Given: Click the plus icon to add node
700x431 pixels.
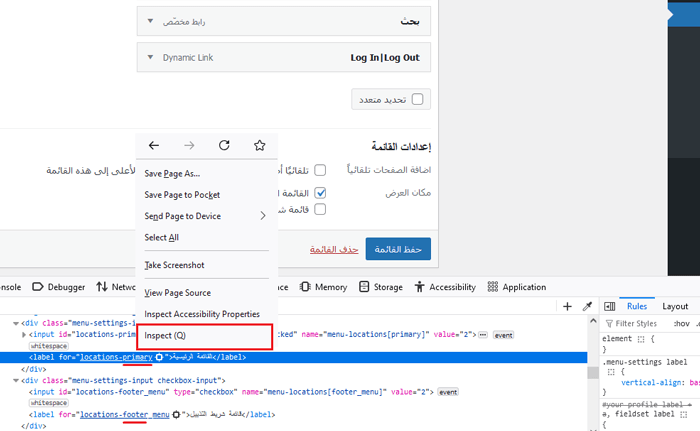Looking at the screenshot, I should pos(567,306).
